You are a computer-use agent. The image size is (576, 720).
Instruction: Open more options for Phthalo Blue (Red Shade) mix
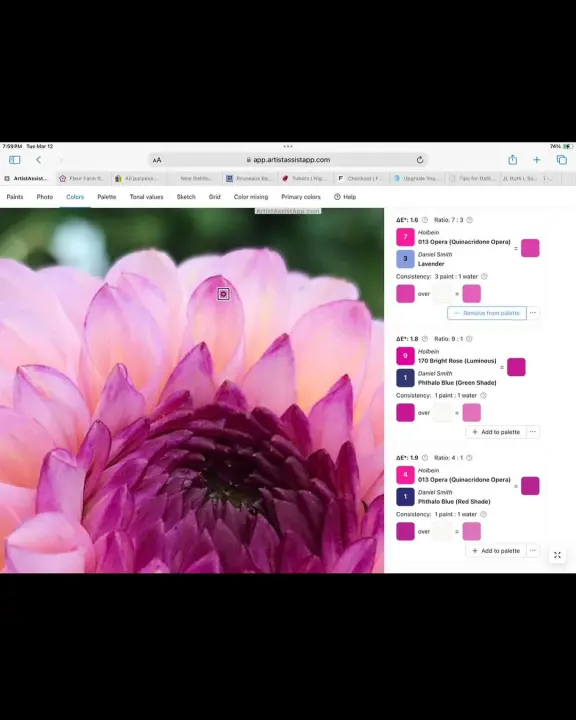[533, 551]
